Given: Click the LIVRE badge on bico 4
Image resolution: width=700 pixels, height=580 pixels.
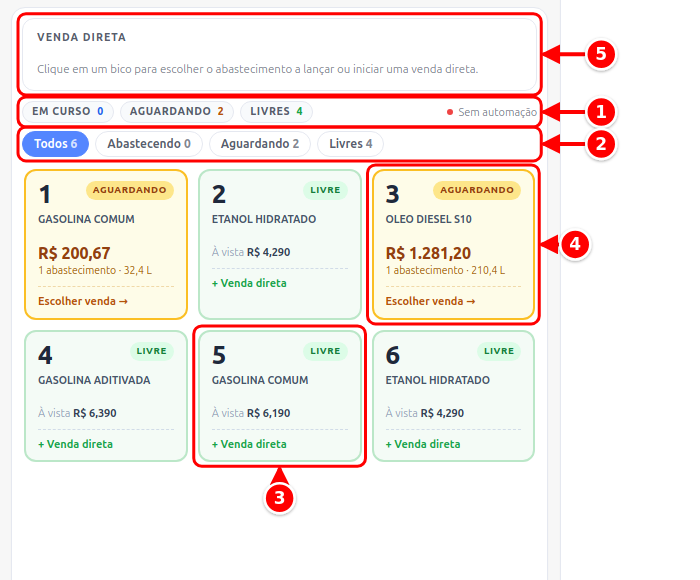Looking at the screenshot, I should point(152,351).
